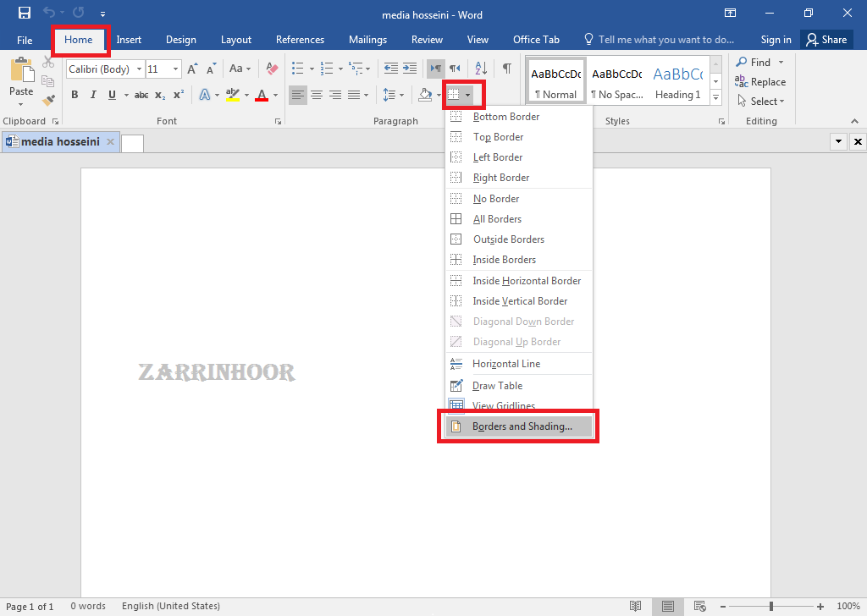Click the Tell me search box
This screenshot has width=867, height=616.
tap(665, 40)
